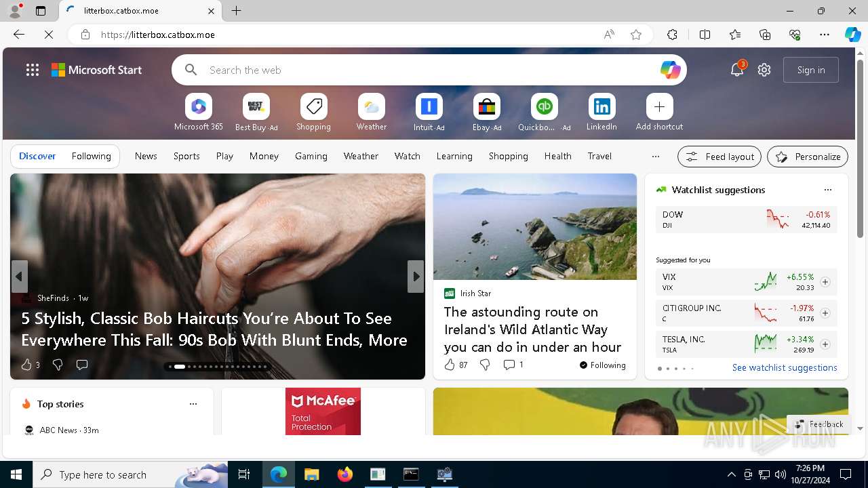The height and width of the screenshot is (488, 868).
Task: Open the Microsoft Start home logo
Action: (97, 70)
